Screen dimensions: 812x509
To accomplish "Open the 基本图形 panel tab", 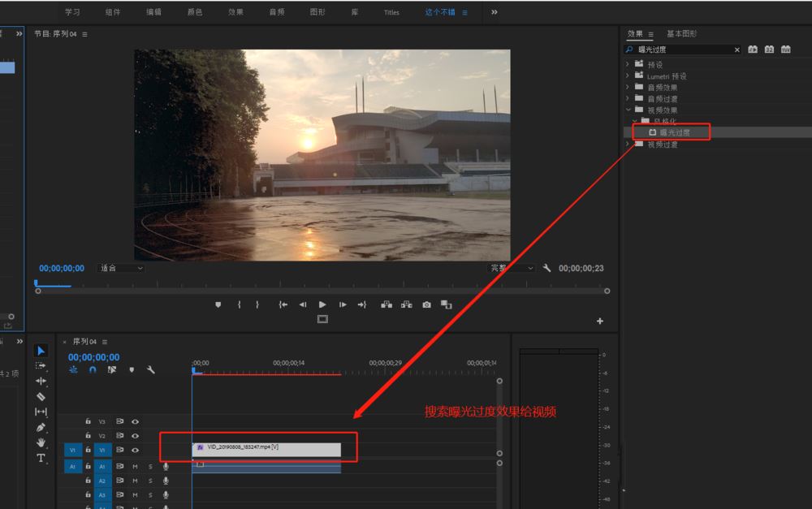I will (x=681, y=34).
